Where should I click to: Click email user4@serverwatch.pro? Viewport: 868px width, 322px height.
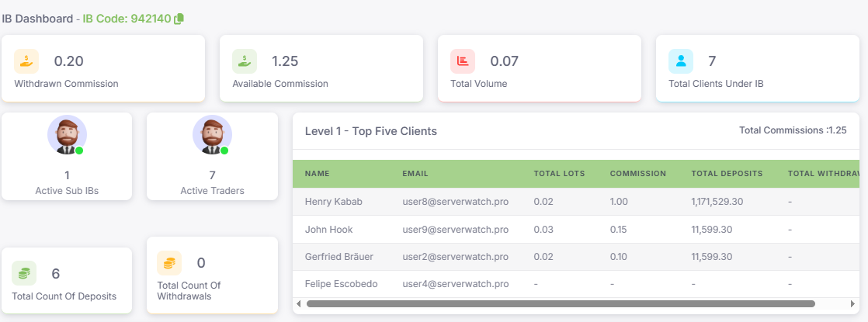[455, 285]
